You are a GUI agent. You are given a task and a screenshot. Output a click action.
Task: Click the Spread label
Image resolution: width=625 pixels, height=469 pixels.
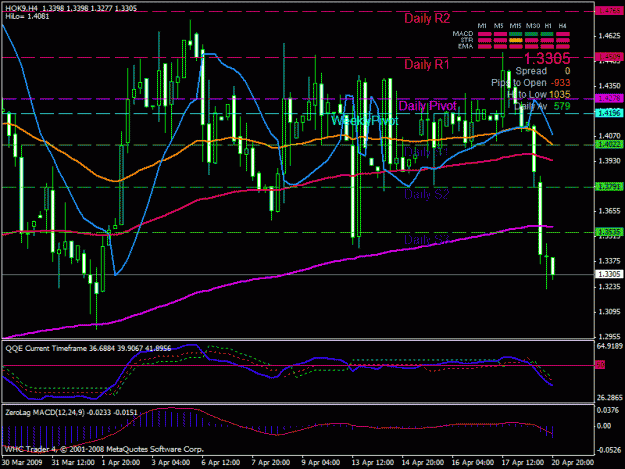pyautogui.click(x=531, y=71)
